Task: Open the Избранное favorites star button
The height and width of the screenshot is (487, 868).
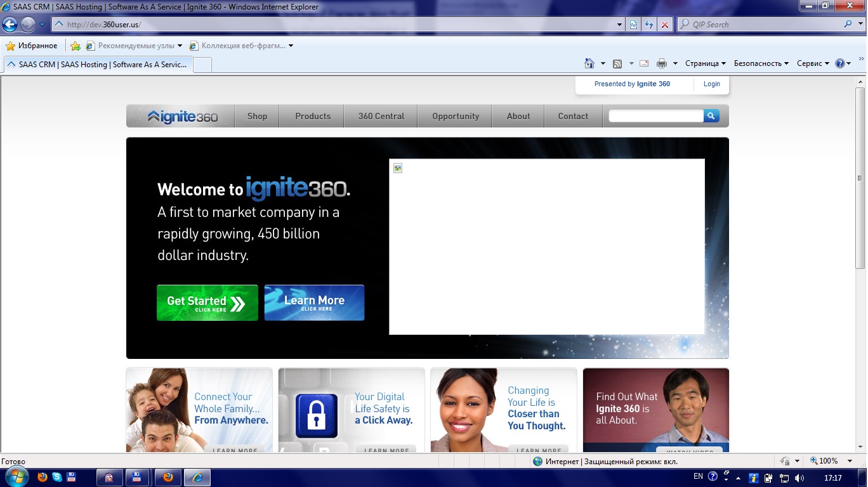Action: tap(32, 46)
